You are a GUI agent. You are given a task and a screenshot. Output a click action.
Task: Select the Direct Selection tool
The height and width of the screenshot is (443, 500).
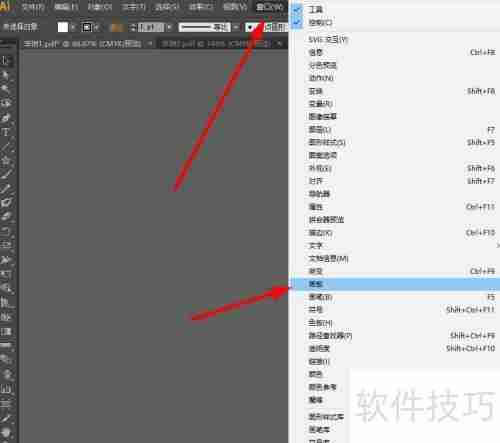6,75
